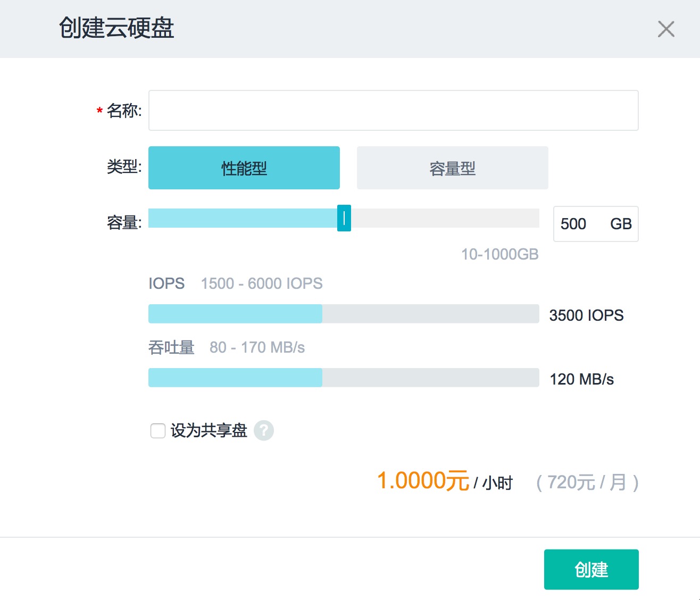Image resolution: width=700 pixels, height=600 pixels.
Task: Open the shared-disk help question mark icon
Action: (x=264, y=430)
